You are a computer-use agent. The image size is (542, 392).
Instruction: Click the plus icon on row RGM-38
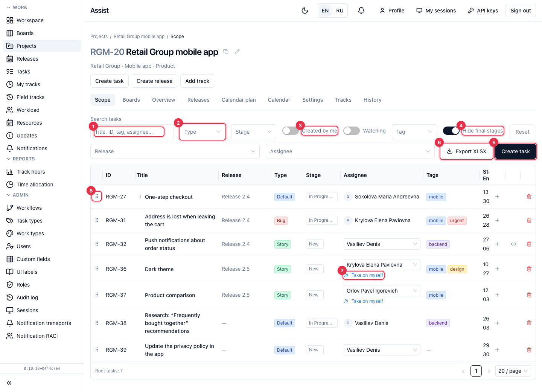click(x=497, y=323)
